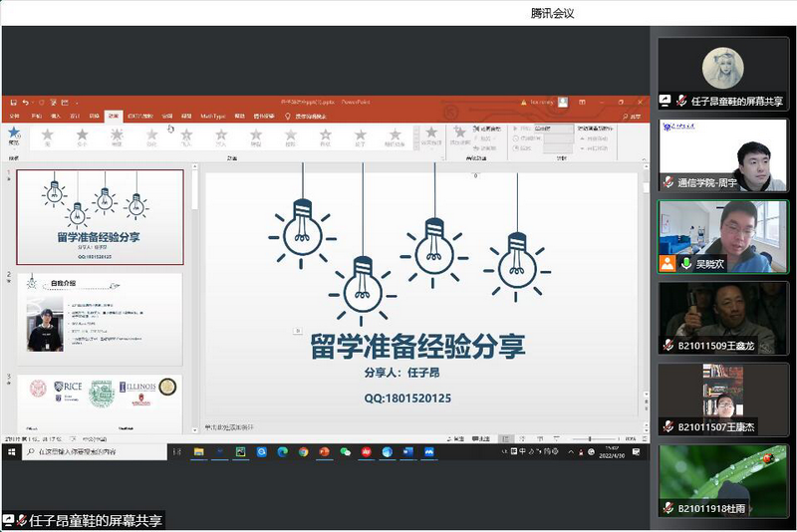Click the Preview animation star icon

[13, 134]
